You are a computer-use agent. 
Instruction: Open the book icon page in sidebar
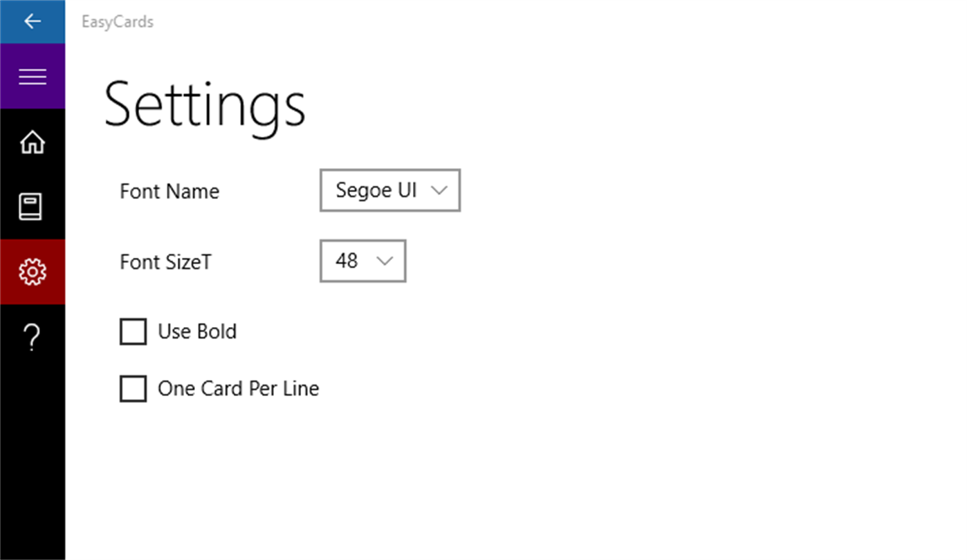pos(31,207)
